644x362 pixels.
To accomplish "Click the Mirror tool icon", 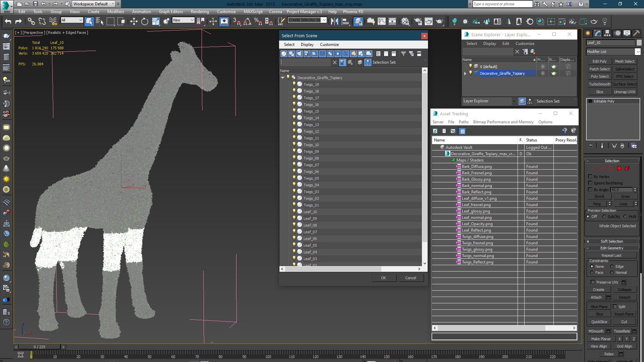I will (334, 21).
